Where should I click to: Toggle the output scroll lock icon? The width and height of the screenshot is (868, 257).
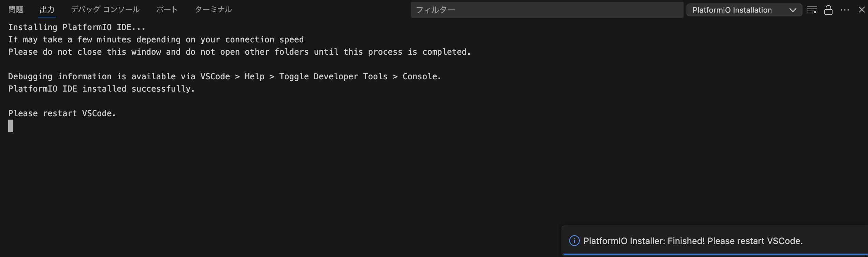(x=828, y=10)
